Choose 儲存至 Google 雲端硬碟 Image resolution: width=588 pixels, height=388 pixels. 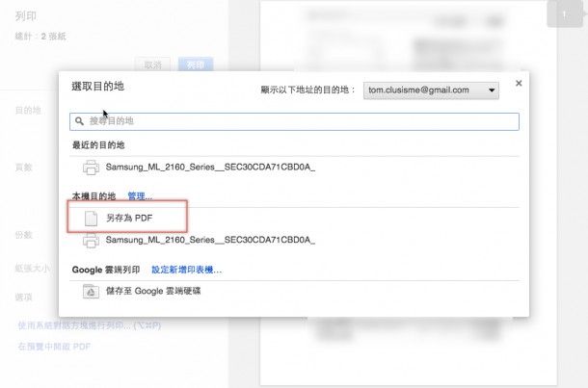[x=294, y=292]
